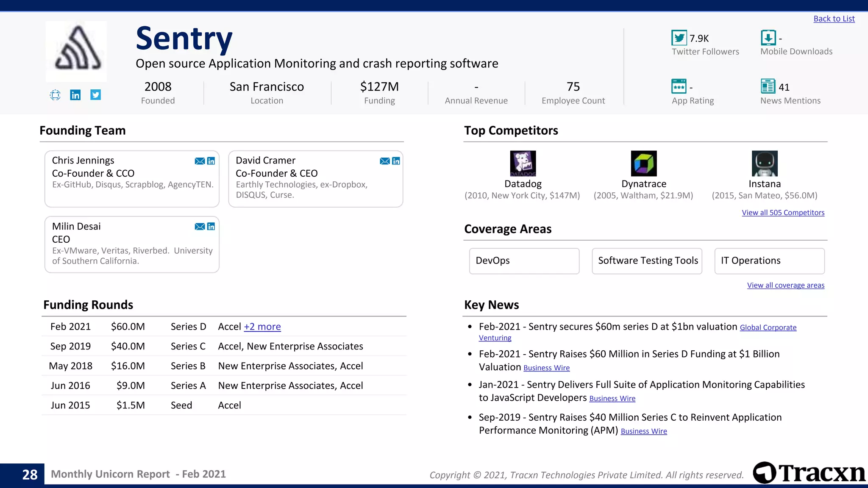
Task: Click the Datadog competitor name
Action: point(523,184)
